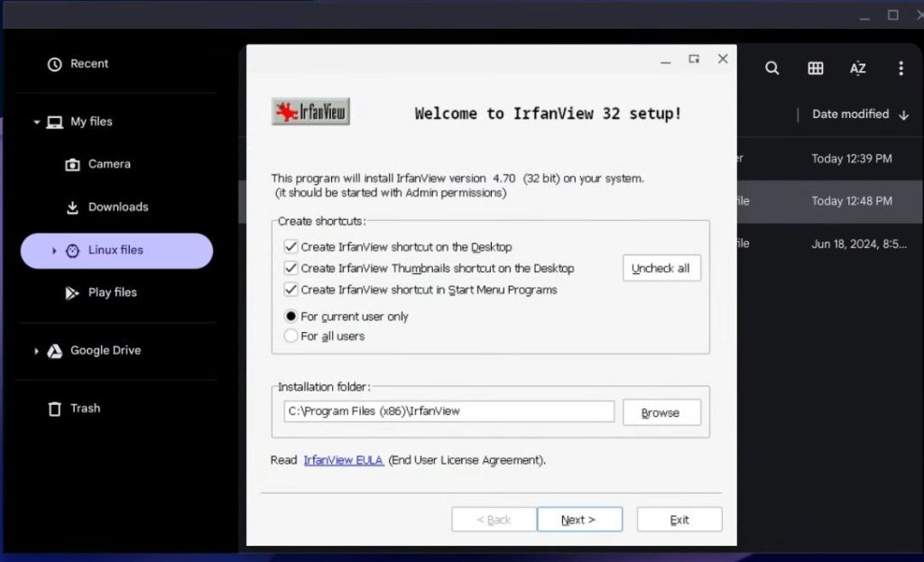924x562 pixels.
Task: Open Play files label in sidebar
Action: 113,292
